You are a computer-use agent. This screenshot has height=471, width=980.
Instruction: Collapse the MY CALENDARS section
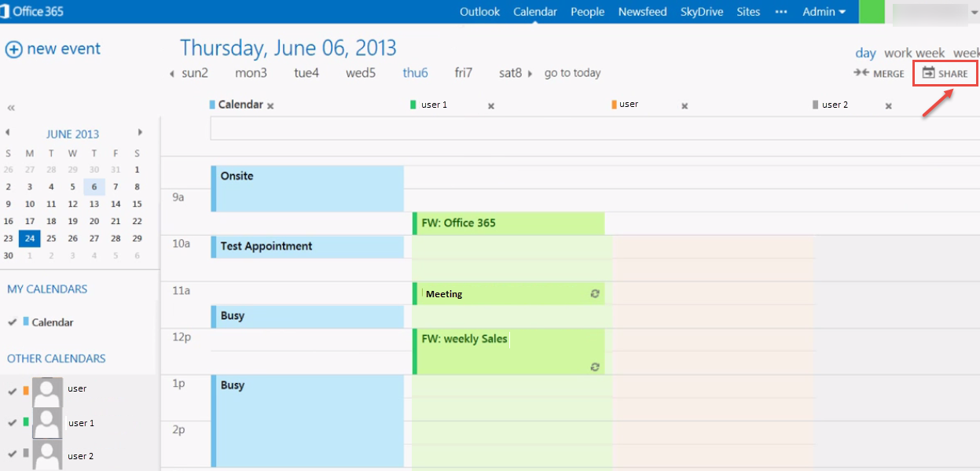coord(47,289)
